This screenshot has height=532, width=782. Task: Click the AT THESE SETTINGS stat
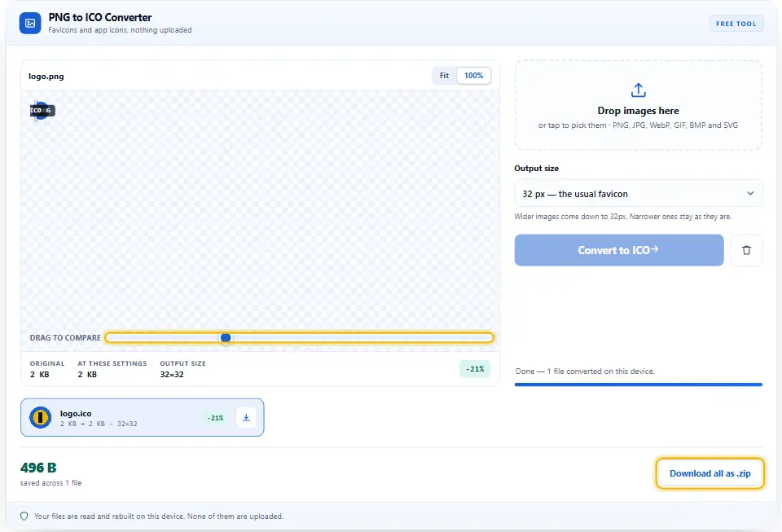click(112, 369)
